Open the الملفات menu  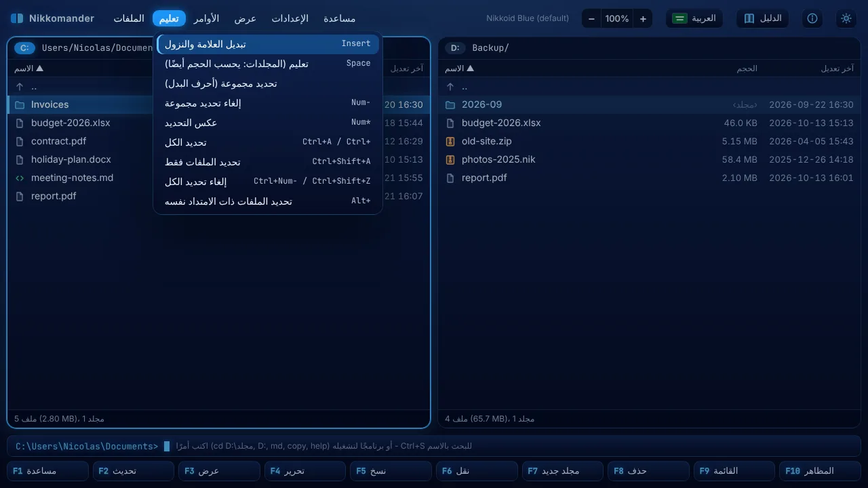129,18
